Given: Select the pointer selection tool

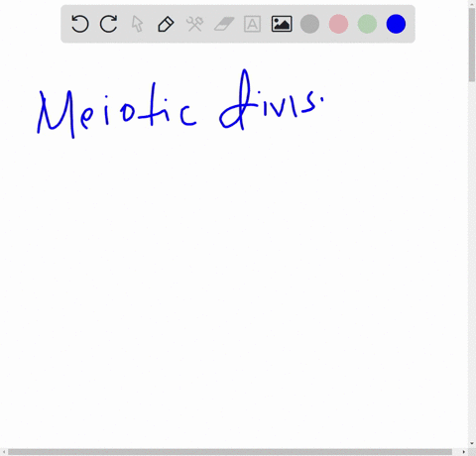Looking at the screenshot, I should (137, 24).
